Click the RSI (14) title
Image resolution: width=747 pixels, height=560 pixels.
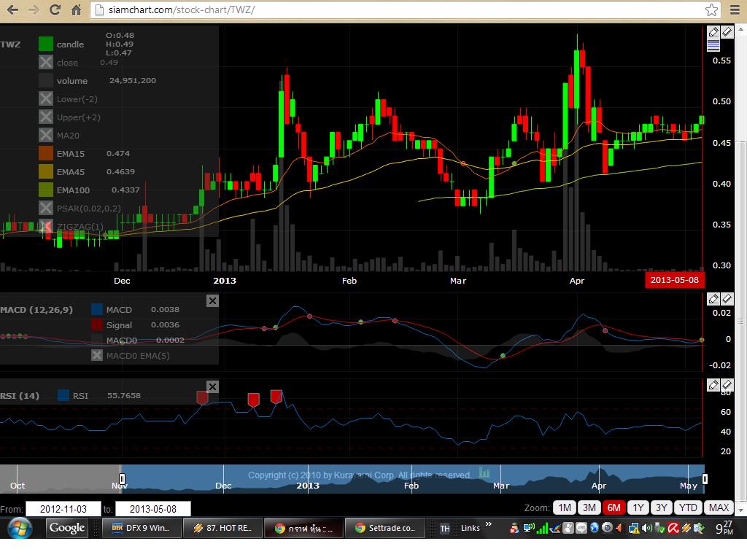coord(20,396)
